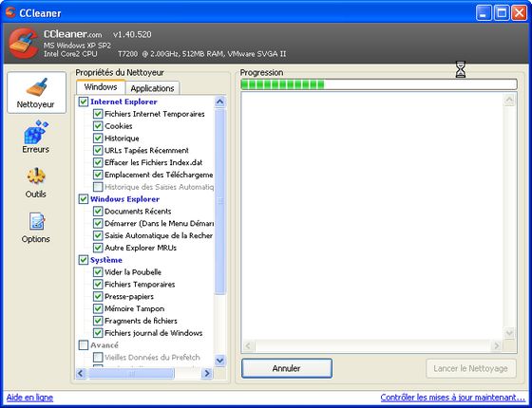The height and width of the screenshot is (408, 532).
Task: Uncheck Presse-papiers
Action: [98, 296]
